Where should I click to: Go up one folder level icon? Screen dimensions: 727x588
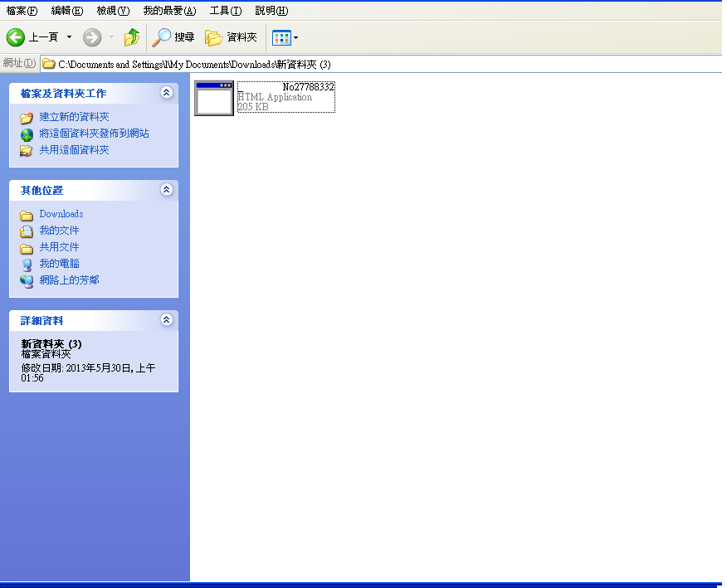[x=132, y=37]
